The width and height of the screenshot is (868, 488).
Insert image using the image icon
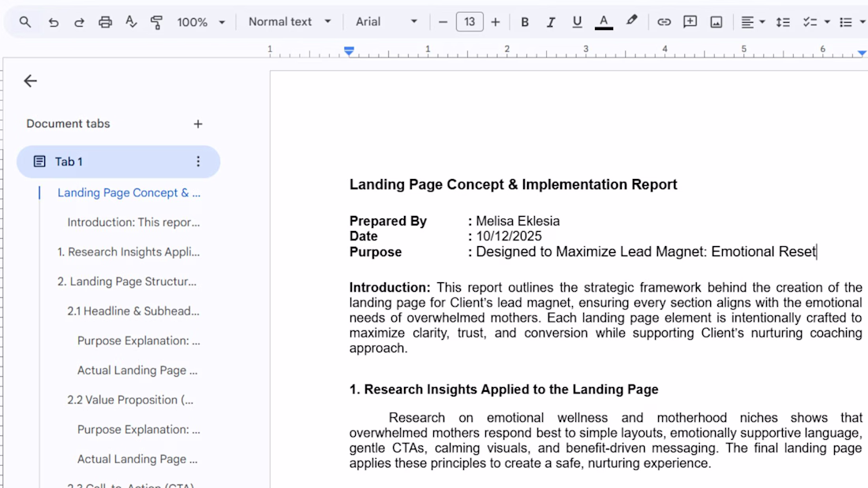pyautogui.click(x=716, y=22)
